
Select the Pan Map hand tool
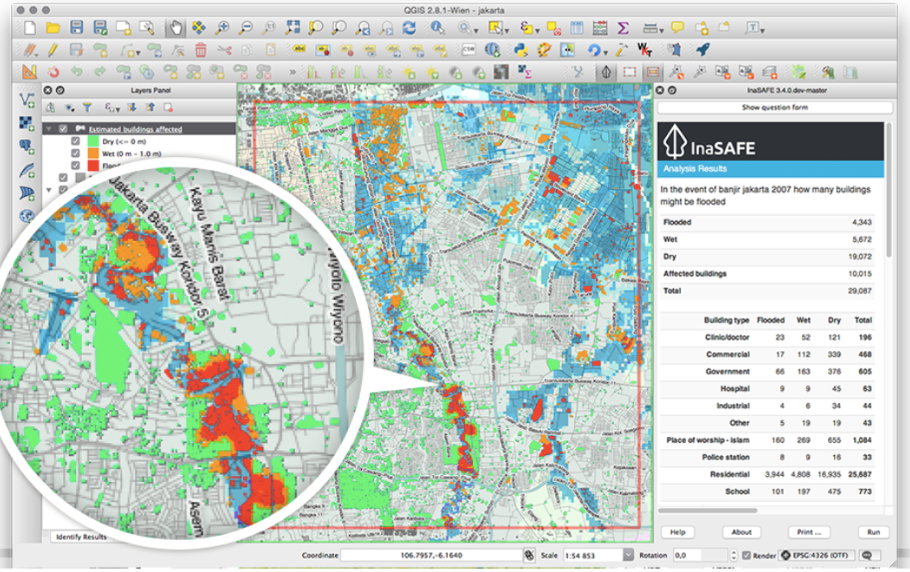pos(175,28)
